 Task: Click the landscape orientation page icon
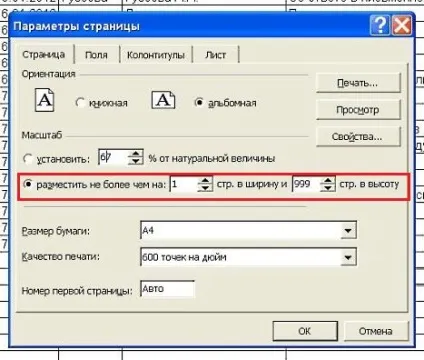pyautogui.click(x=163, y=100)
